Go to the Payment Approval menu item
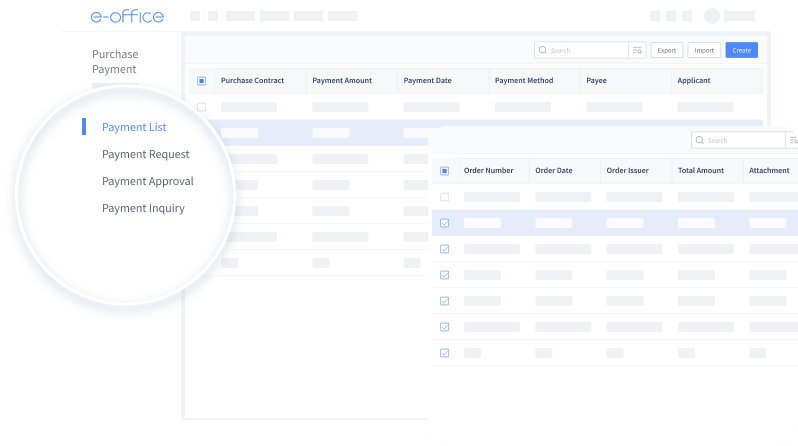 tap(148, 181)
